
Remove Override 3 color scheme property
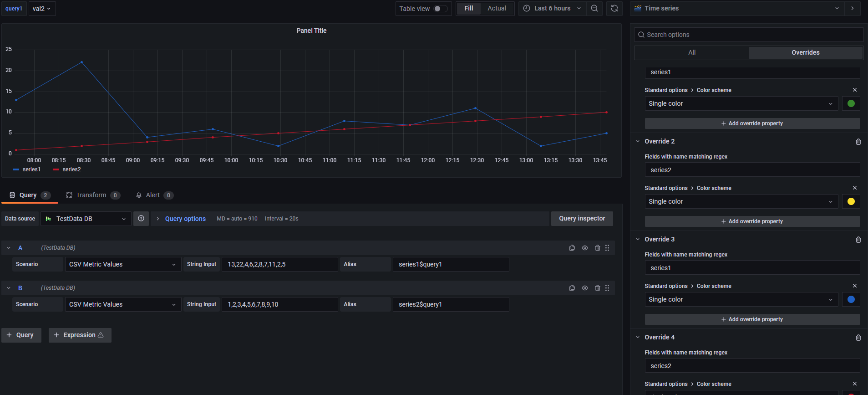click(855, 286)
